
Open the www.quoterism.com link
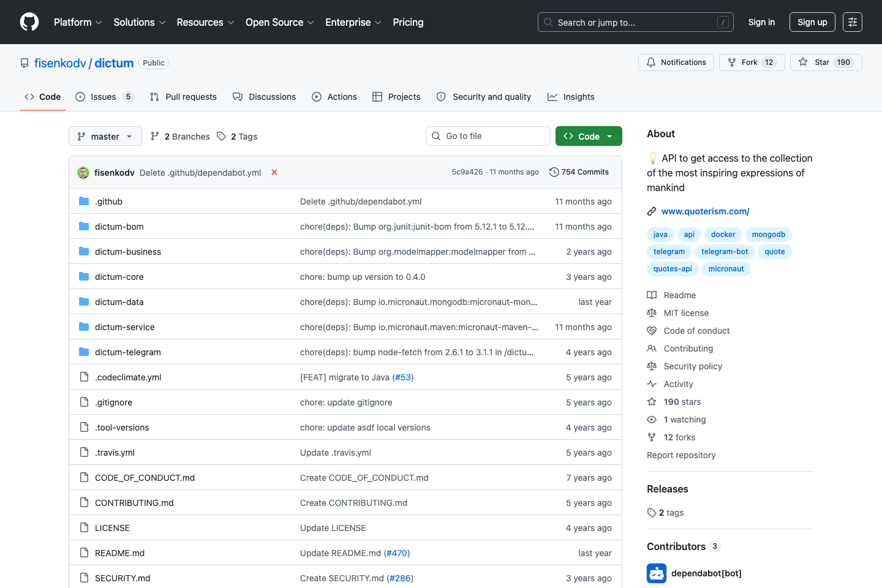[x=705, y=211]
